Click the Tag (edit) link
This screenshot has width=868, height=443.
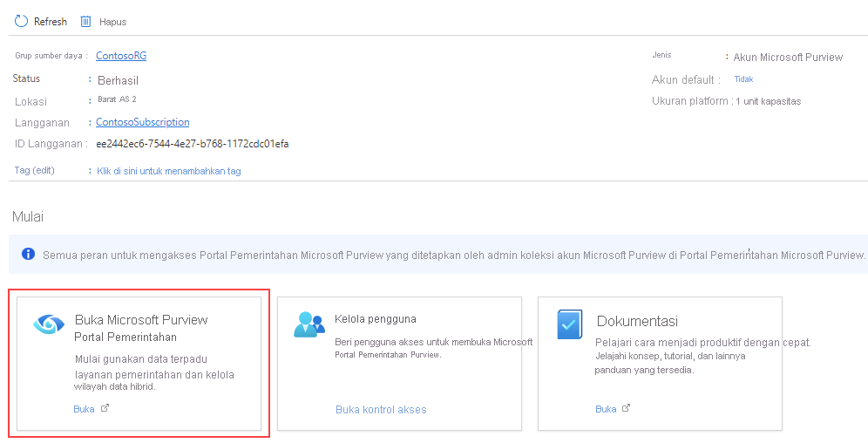click(34, 170)
